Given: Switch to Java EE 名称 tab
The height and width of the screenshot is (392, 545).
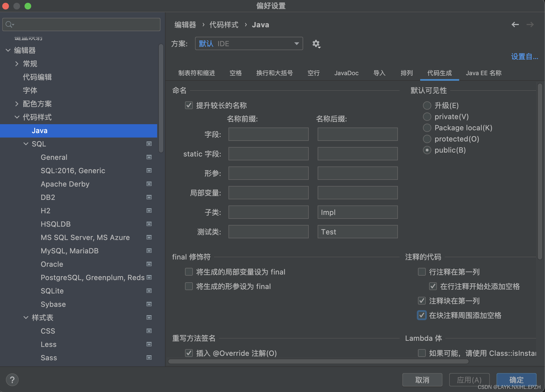Looking at the screenshot, I should click(484, 73).
